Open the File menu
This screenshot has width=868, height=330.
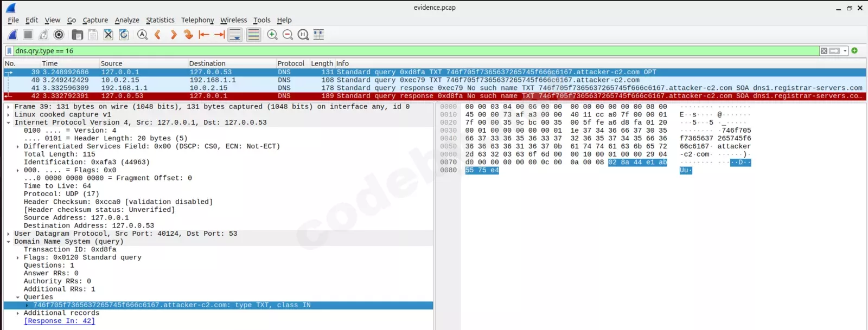[x=14, y=20]
